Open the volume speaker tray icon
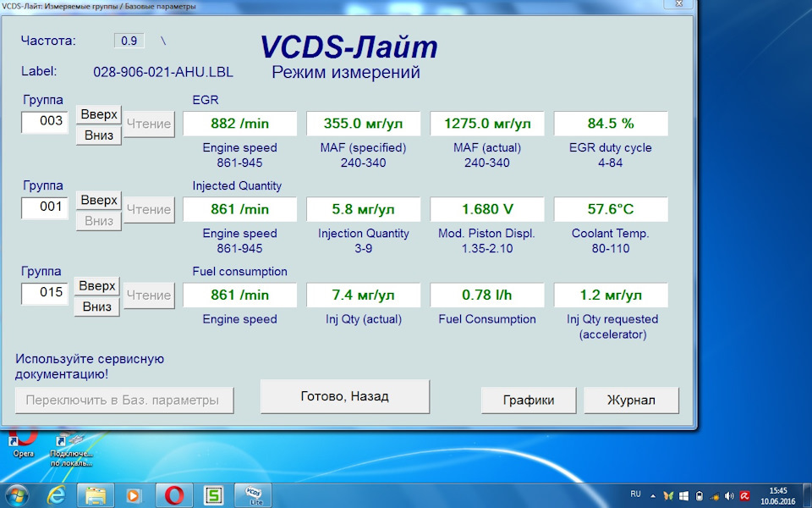 [729, 496]
